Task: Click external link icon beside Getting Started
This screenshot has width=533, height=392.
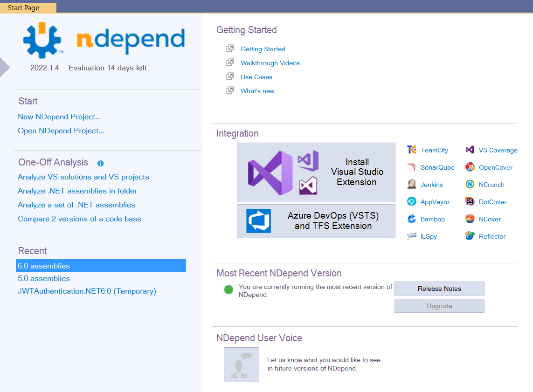Action: pos(230,48)
